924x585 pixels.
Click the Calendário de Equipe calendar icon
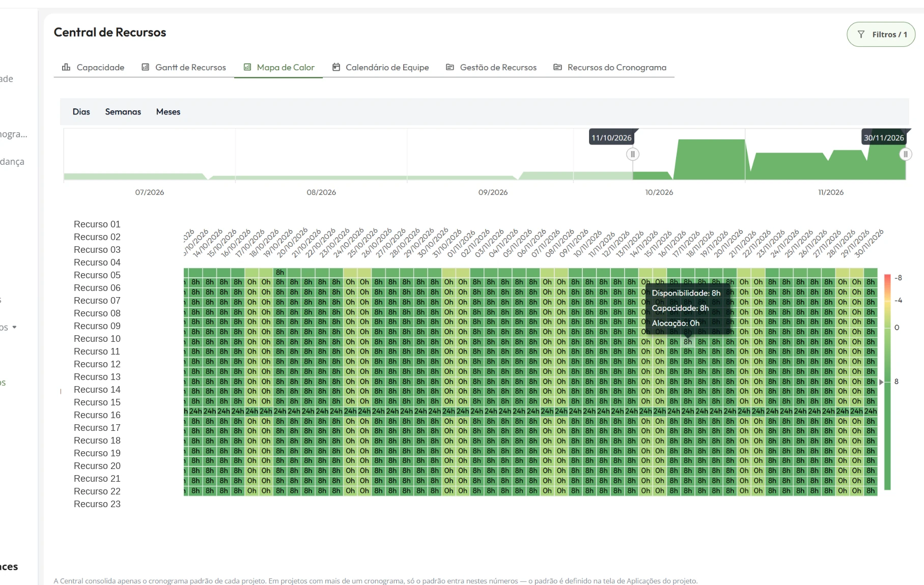point(336,67)
